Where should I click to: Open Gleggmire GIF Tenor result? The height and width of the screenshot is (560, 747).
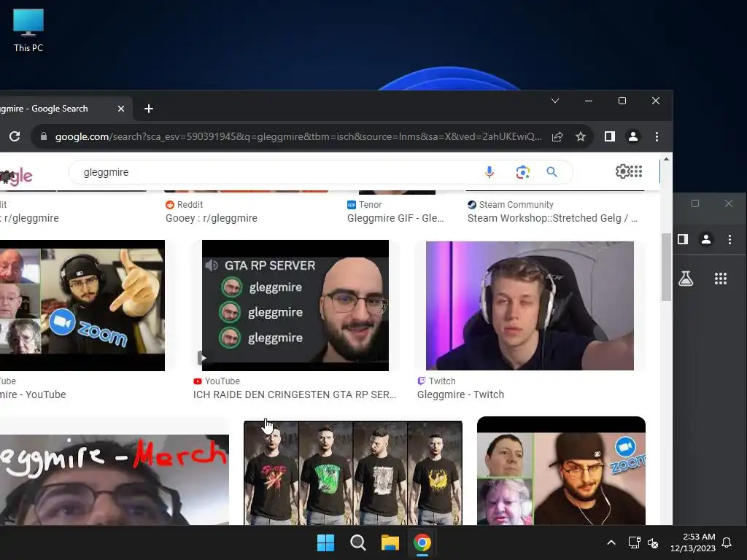[395, 218]
